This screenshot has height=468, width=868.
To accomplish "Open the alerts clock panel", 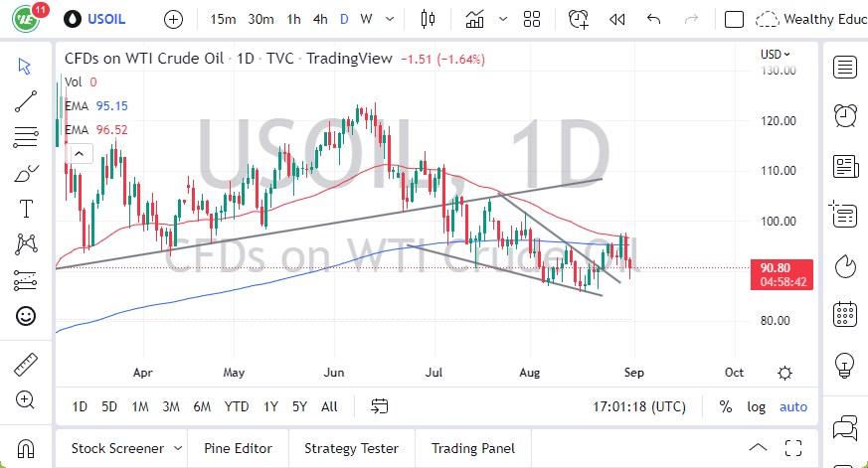I will [x=845, y=115].
